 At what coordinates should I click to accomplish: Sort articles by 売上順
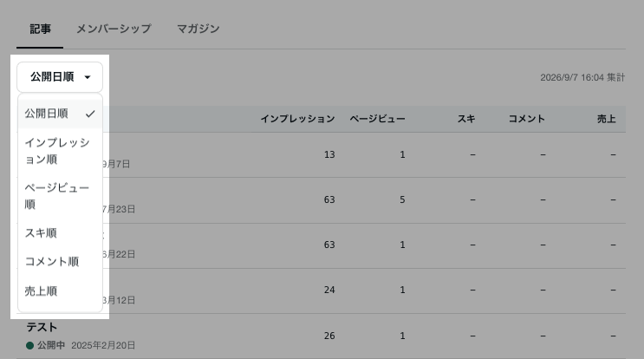(x=60, y=291)
